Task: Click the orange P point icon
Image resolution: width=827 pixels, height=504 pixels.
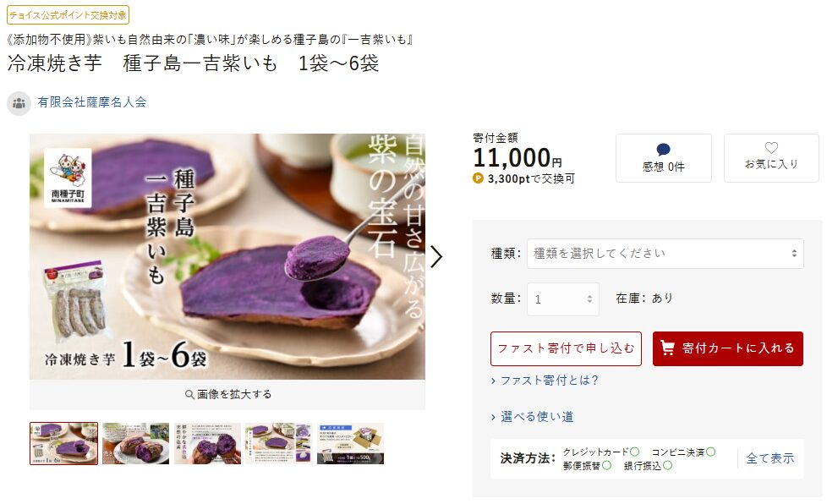Action: point(478,178)
